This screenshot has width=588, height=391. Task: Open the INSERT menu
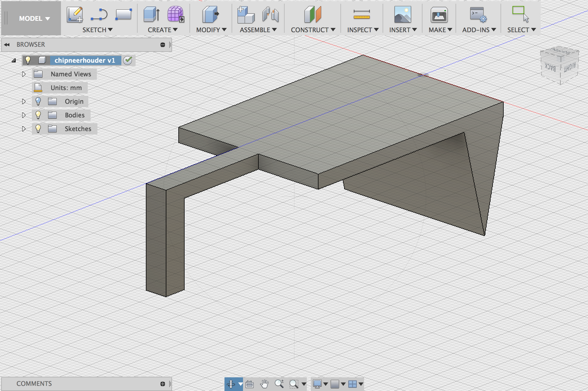click(403, 30)
